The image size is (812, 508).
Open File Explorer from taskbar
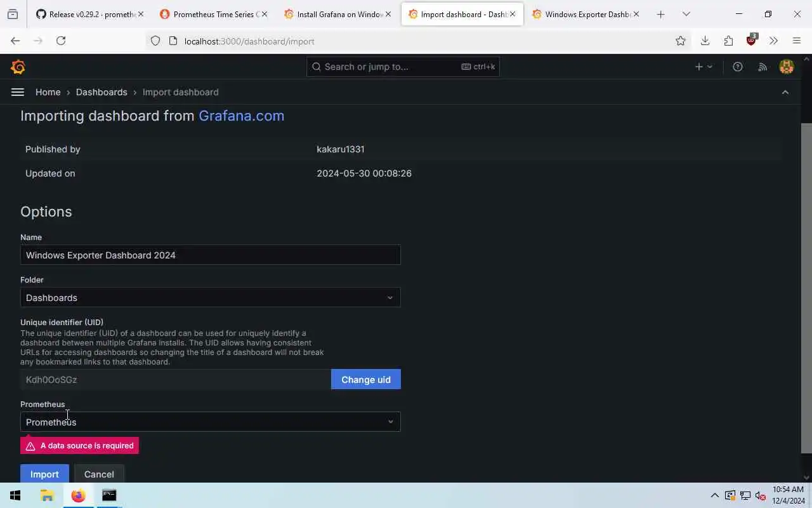[x=47, y=495]
